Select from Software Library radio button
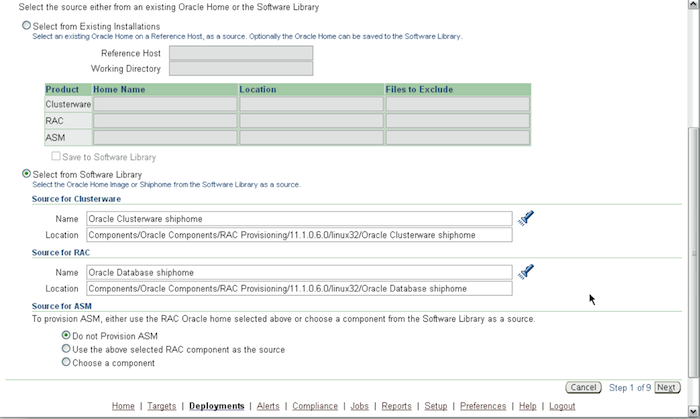 click(26, 174)
